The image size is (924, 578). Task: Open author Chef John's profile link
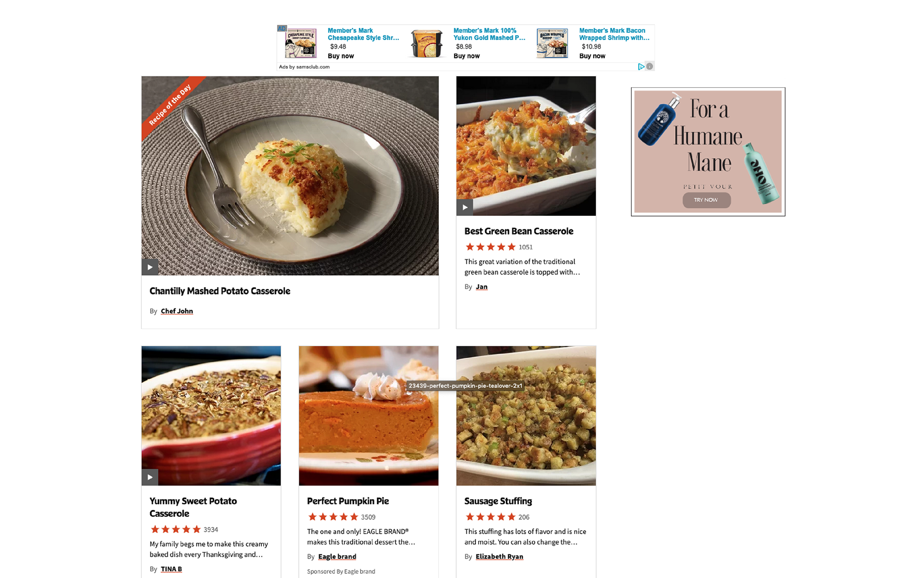pos(177,311)
